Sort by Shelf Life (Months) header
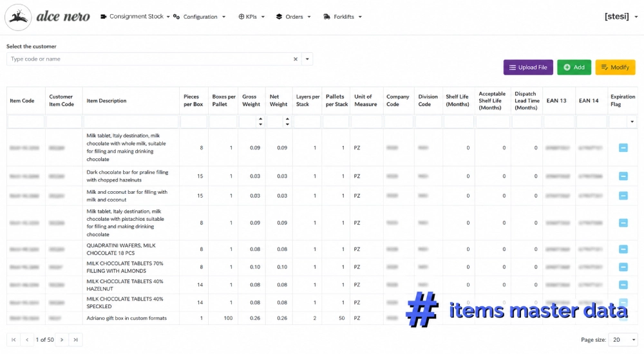 (x=457, y=100)
